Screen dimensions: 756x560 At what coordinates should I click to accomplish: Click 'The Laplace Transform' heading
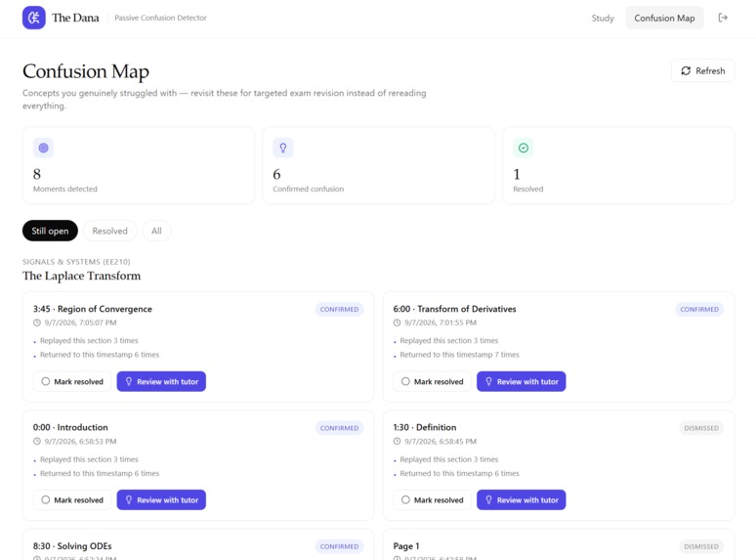(x=81, y=276)
